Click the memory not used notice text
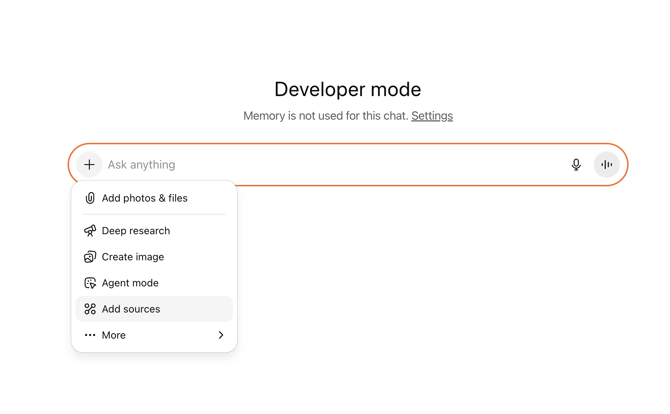The height and width of the screenshot is (414, 670). 325,116
